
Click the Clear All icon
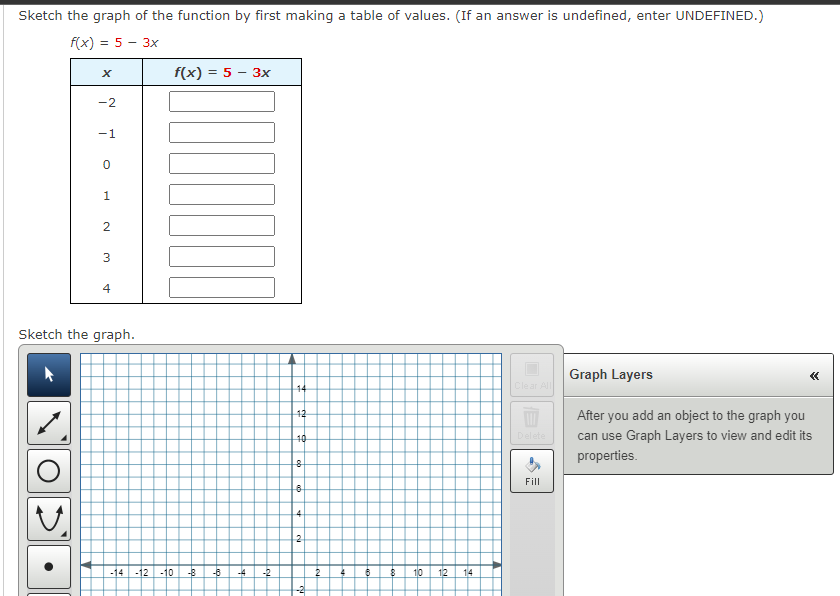tap(531, 368)
